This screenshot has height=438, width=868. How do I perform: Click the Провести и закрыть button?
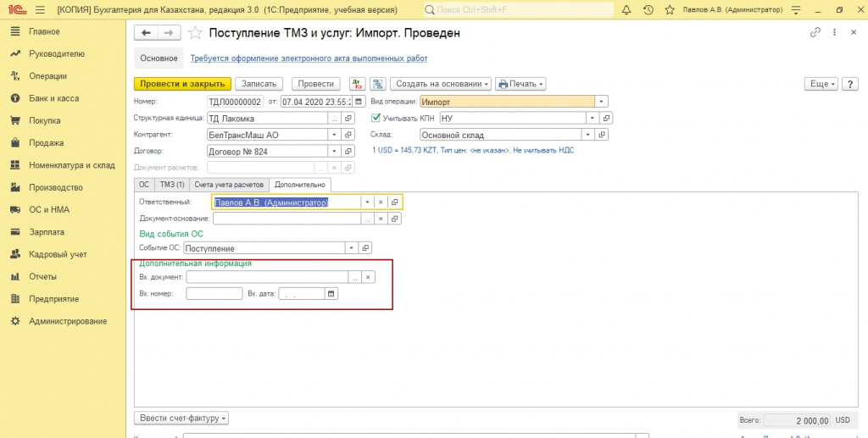click(182, 84)
